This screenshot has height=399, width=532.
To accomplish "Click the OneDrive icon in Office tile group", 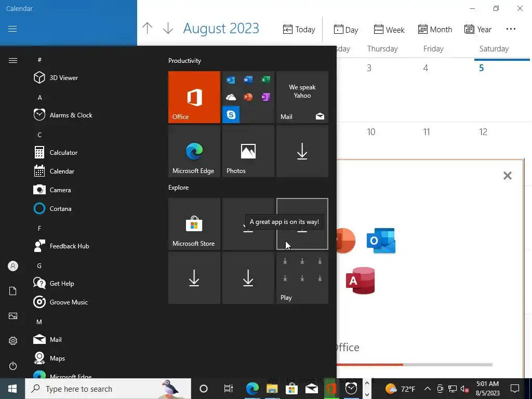I will (231, 97).
